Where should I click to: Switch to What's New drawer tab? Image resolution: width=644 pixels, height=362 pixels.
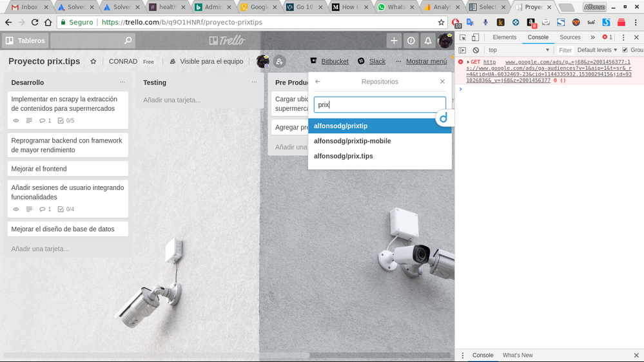click(x=518, y=356)
